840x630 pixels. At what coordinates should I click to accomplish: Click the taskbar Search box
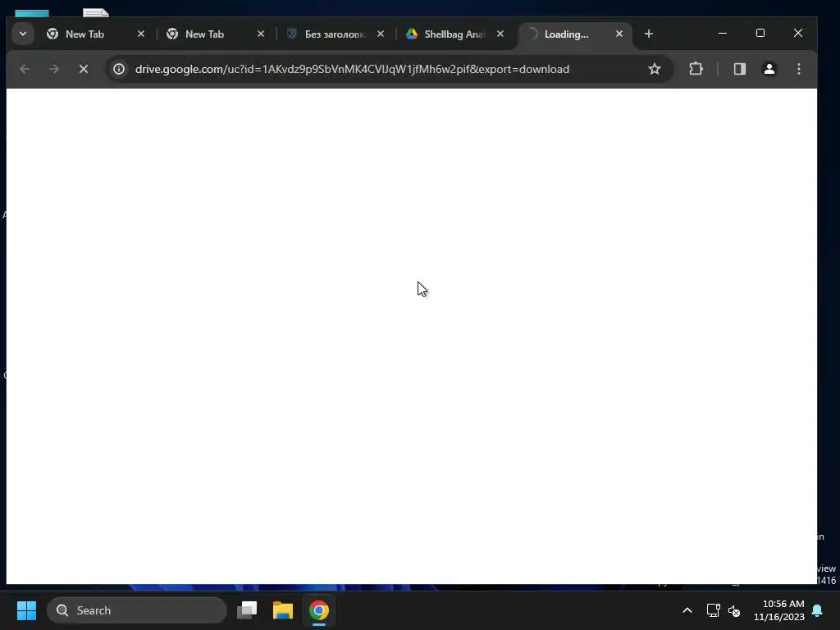[137, 610]
